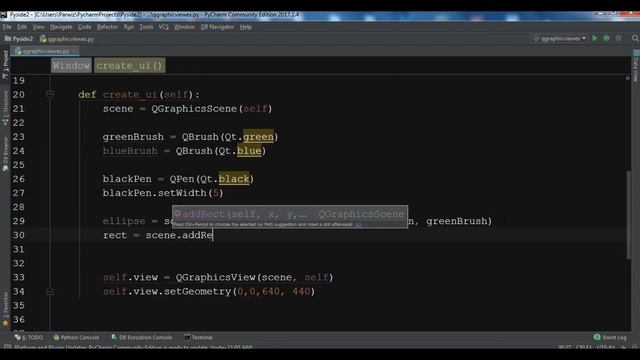Screen dimensions: 640x360
Task: Click the highlighted black in Qt.black on line 26
Action: (234, 179)
